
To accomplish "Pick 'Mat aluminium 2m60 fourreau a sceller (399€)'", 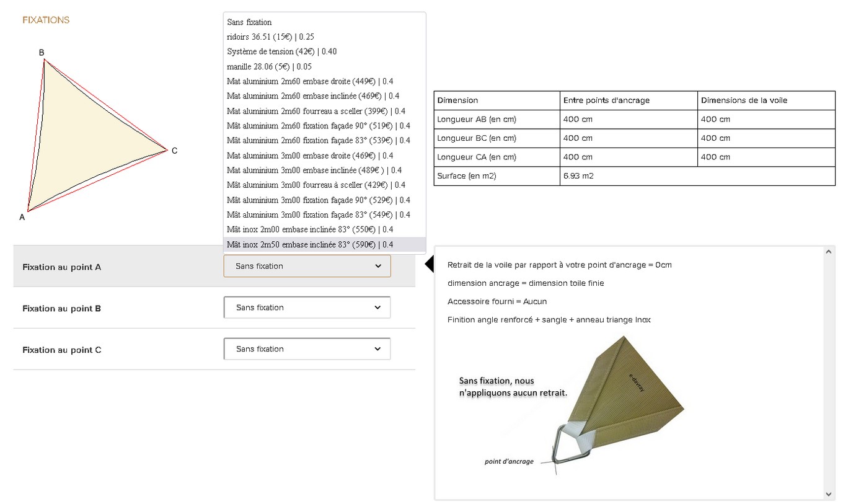I will click(x=324, y=111).
